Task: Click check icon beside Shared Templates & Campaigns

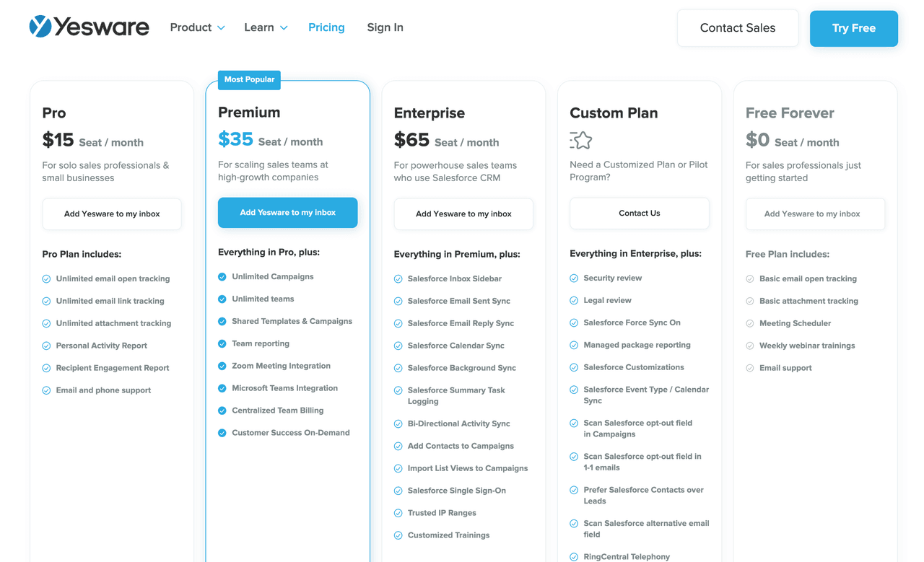Action: [222, 322]
